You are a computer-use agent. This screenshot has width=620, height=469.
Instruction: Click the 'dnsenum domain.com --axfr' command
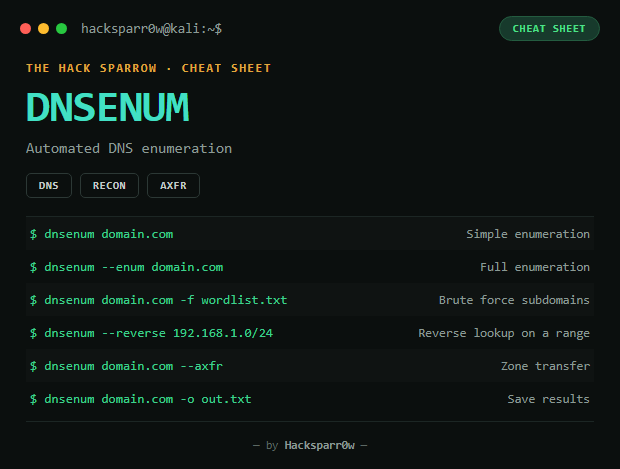pos(134,366)
